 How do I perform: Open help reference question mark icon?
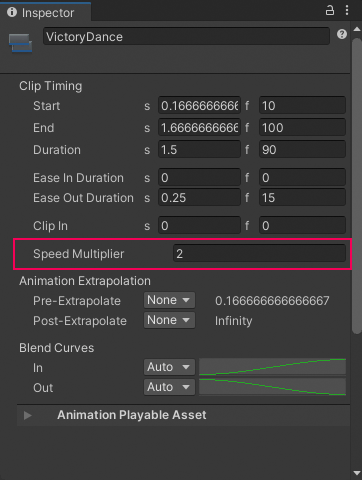[342, 34]
